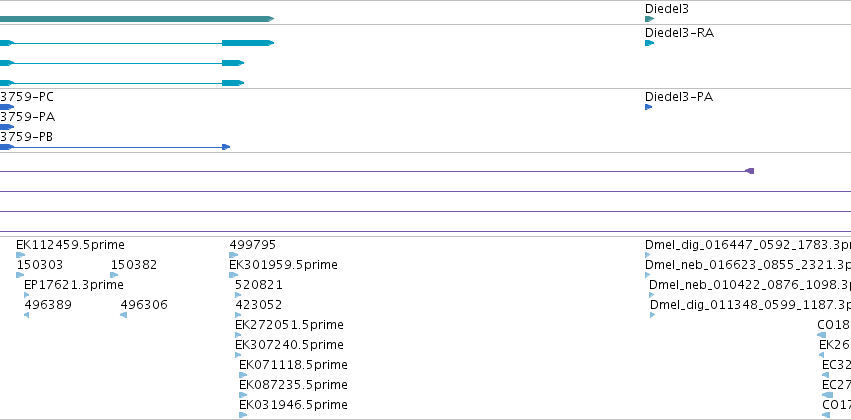Image resolution: width=851 pixels, height=420 pixels.
Task: Select the 150303 feature marker
Action: 20,275
